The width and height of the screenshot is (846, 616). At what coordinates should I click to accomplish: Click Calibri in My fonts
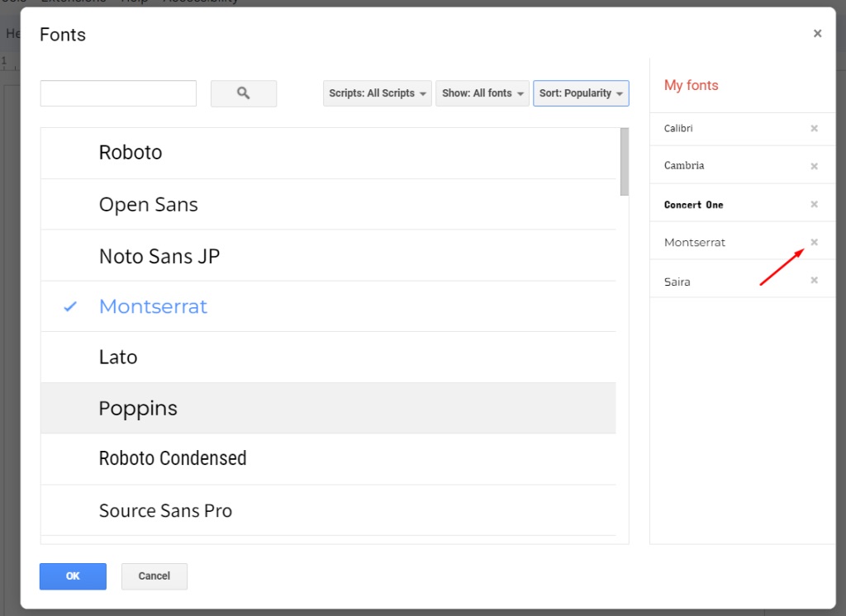tap(678, 128)
